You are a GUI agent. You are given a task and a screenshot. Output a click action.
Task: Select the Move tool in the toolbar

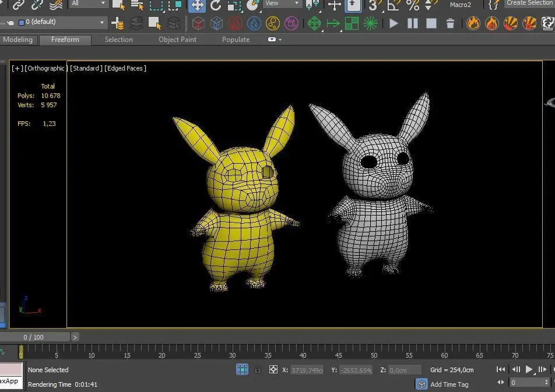pos(196,5)
